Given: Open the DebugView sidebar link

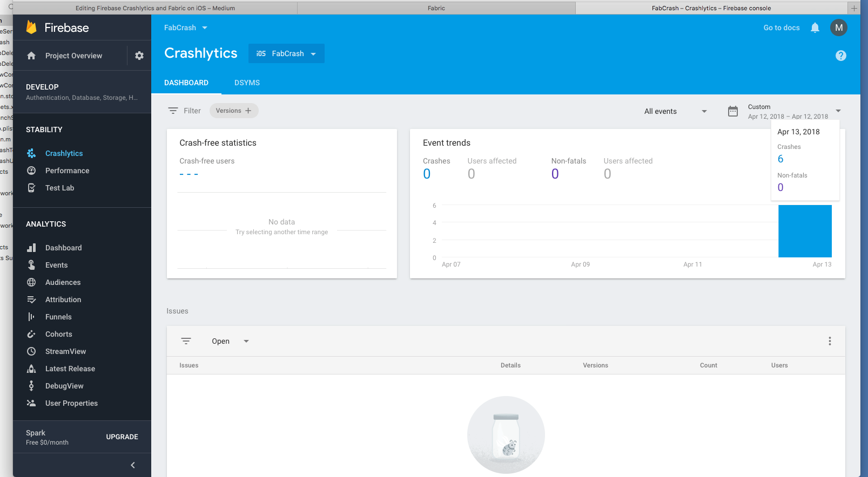Looking at the screenshot, I should click(x=64, y=386).
